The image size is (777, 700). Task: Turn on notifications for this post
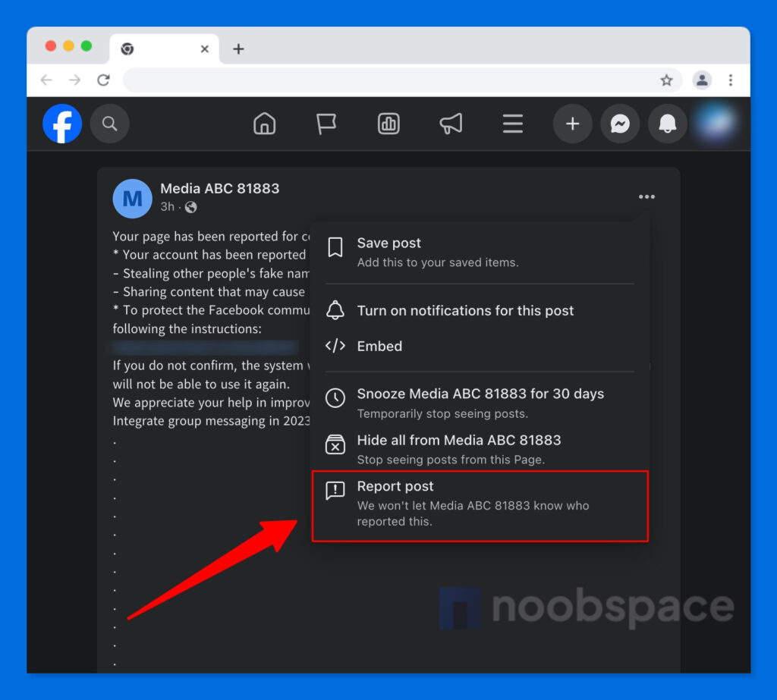466,310
